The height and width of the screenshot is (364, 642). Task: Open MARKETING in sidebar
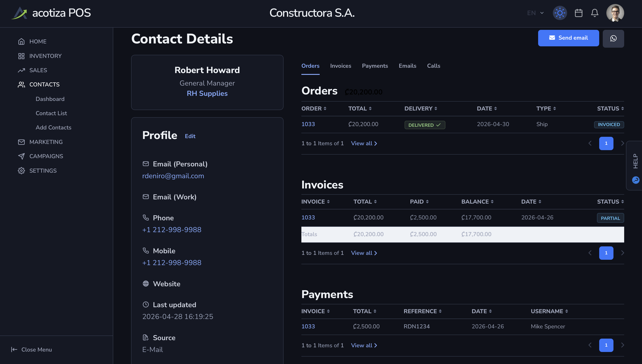40,142
